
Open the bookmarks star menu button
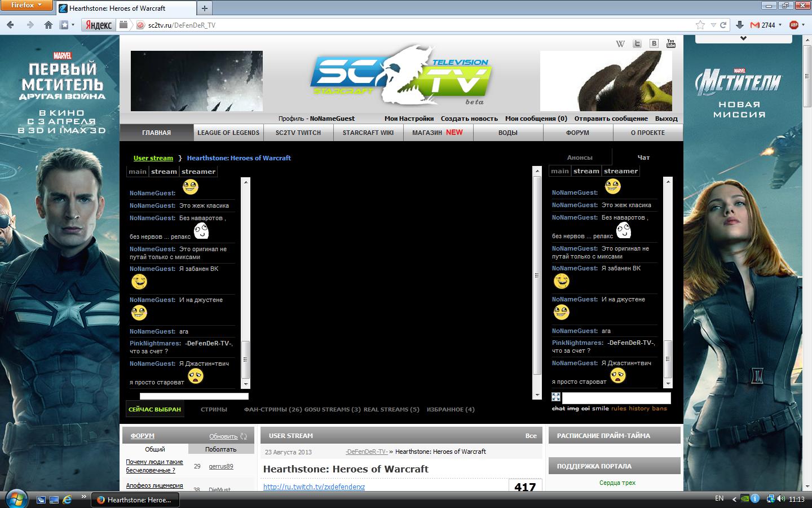pos(67,25)
